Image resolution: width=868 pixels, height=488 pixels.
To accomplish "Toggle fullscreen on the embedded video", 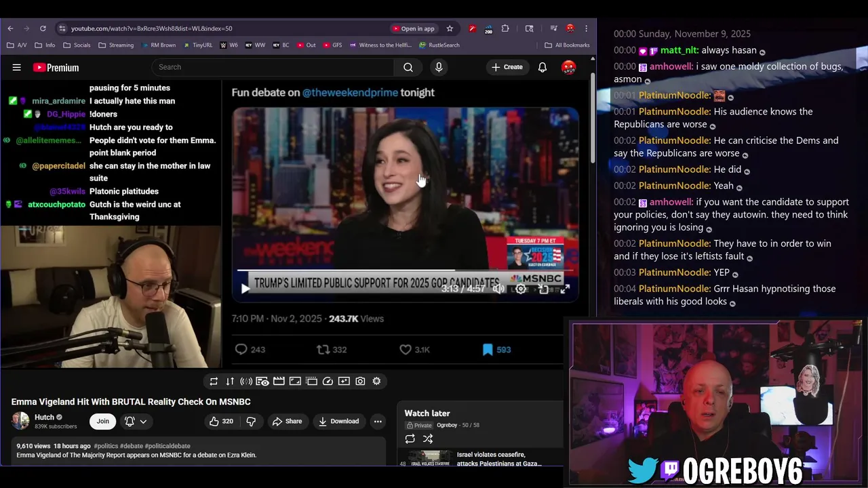I will [x=565, y=289].
